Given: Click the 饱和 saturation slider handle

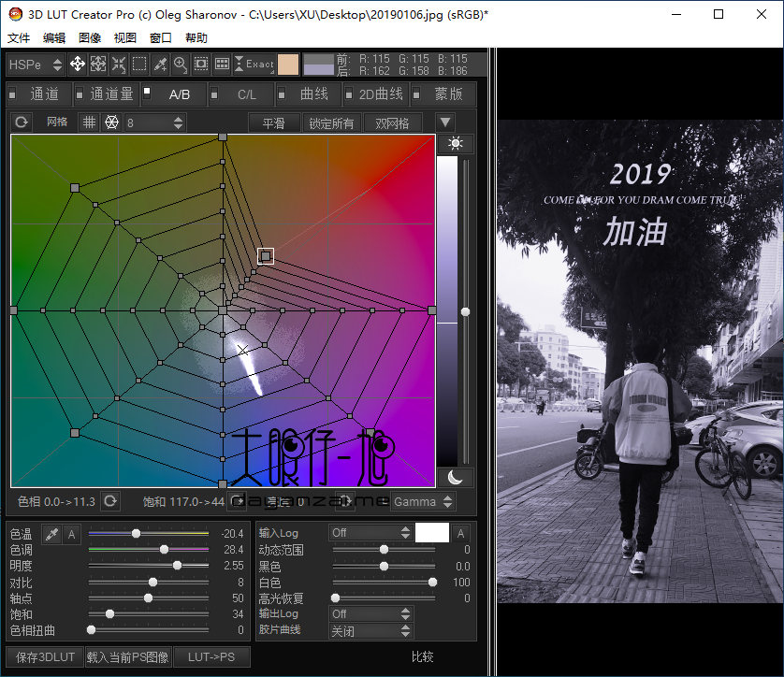Looking at the screenshot, I should (109, 614).
